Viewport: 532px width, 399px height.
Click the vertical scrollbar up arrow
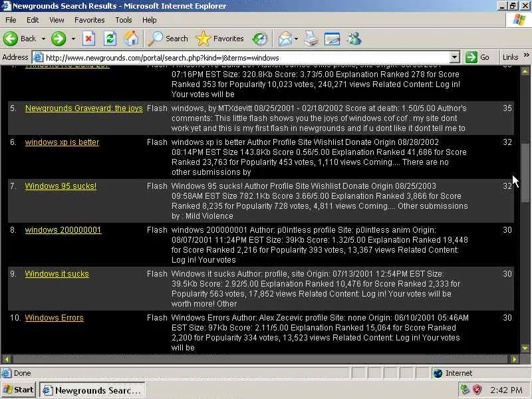coord(525,71)
